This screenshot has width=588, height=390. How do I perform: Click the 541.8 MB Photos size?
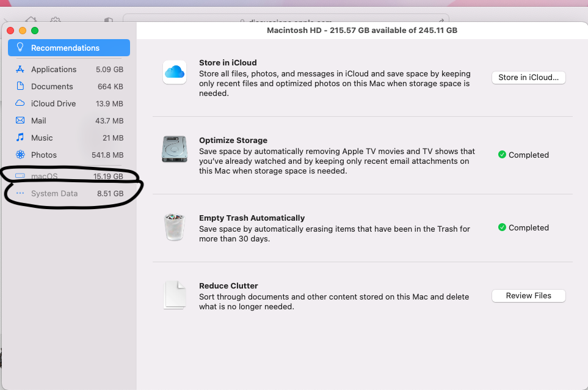107,155
